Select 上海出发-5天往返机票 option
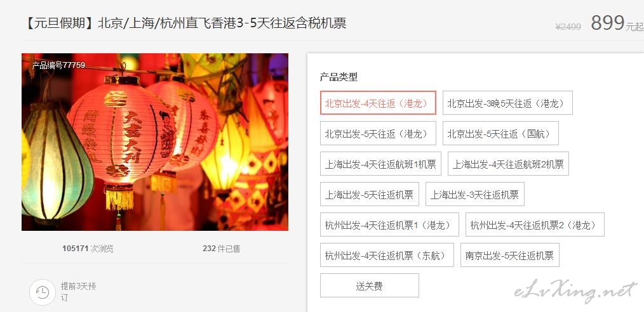This screenshot has width=644, height=312. click(x=369, y=194)
